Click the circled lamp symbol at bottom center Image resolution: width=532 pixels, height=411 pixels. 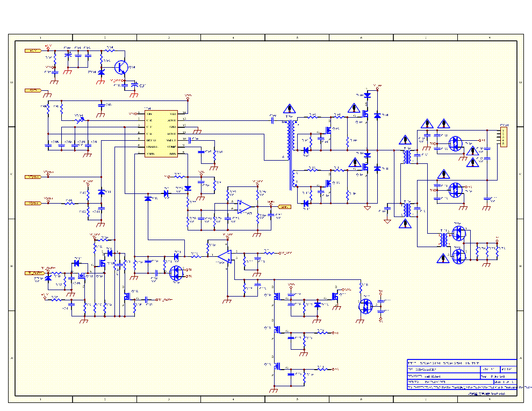pos(365,306)
